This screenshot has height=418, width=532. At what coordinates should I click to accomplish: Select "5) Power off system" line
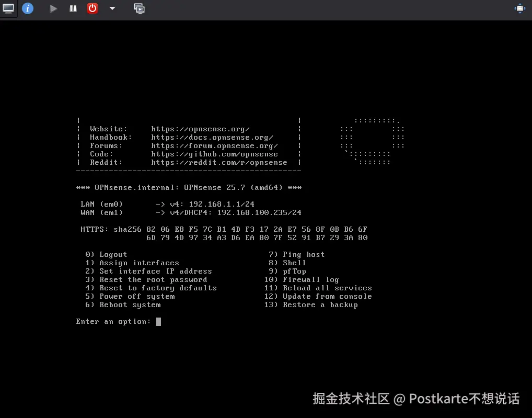[130, 296]
